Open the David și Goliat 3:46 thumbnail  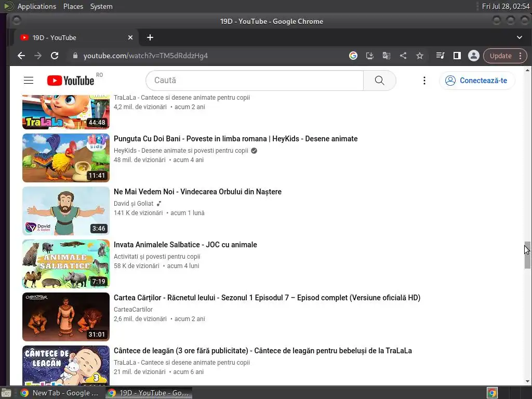(x=66, y=211)
